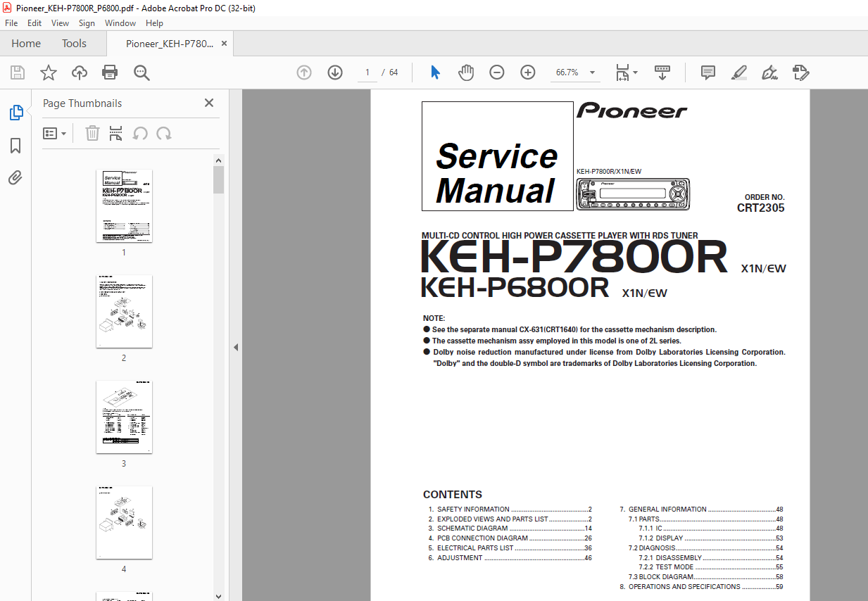Screen dimensions: 868x601
Task: Click the stamp/redact tool icon
Action: coord(800,72)
